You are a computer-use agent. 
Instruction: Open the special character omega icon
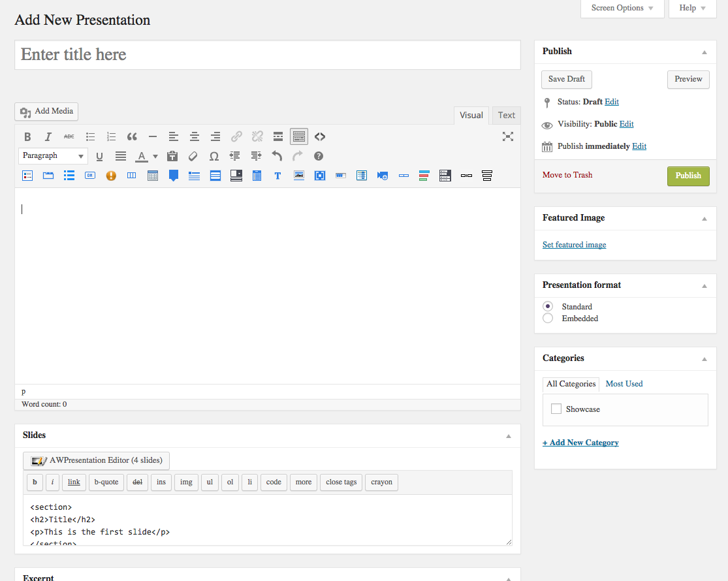coord(214,157)
